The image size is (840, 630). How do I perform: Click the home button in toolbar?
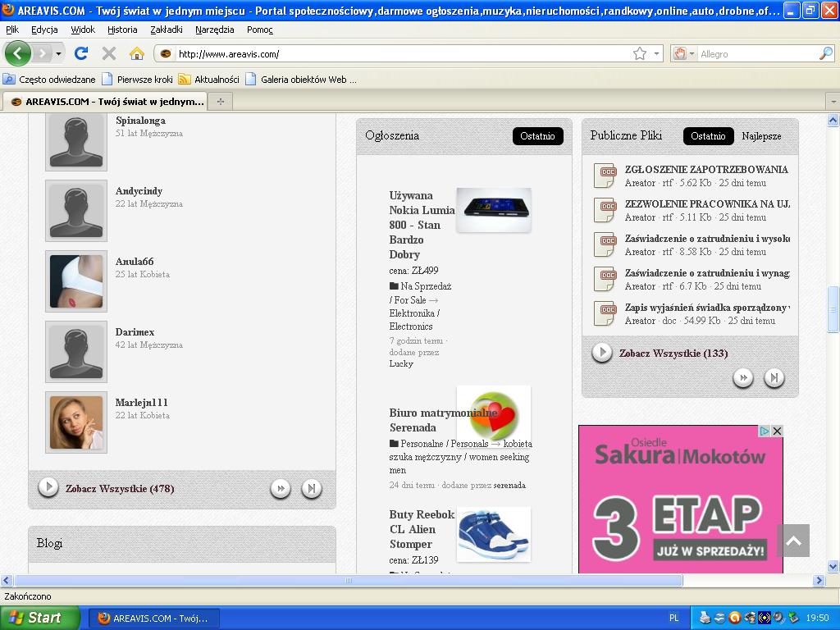click(137, 53)
